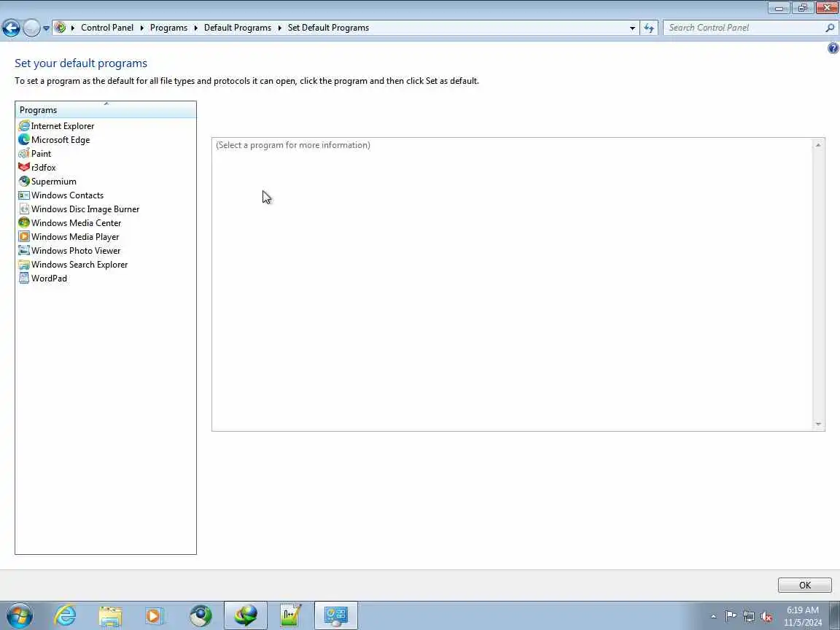This screenshot has width=840, height=630.
Task: Select the Windows Photo Viewer icon
Action: point(24,251)
